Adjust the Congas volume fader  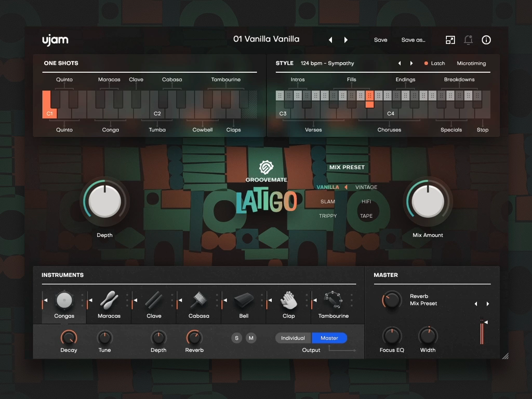point(44,300)
